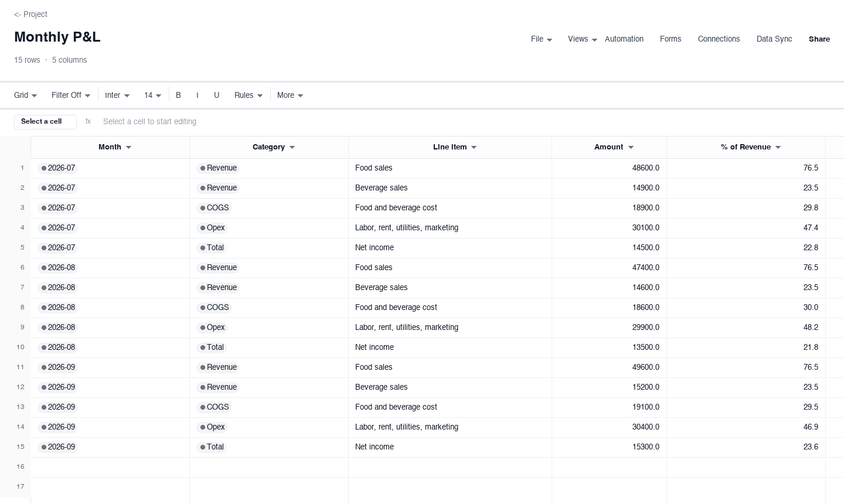844x504 pixels.
Task: Select the empty Month cell in row 16
Action: pyautogui.click(x=110, y=467)
